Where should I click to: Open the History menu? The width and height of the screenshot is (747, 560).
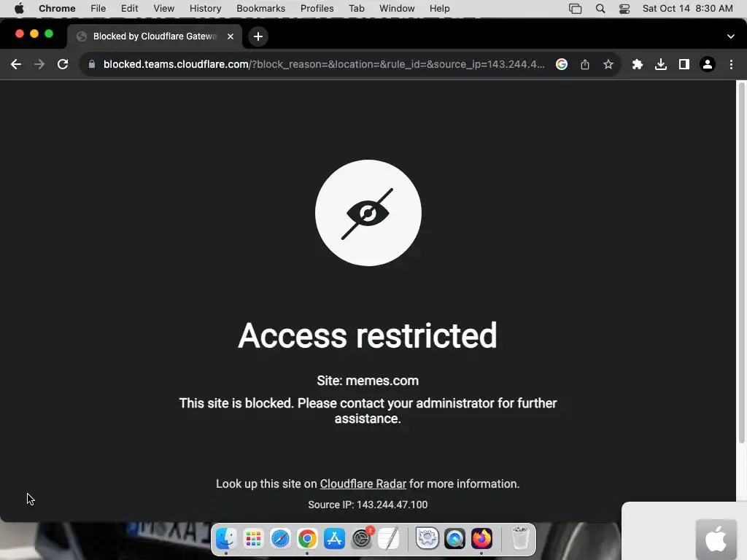[205, 9]
